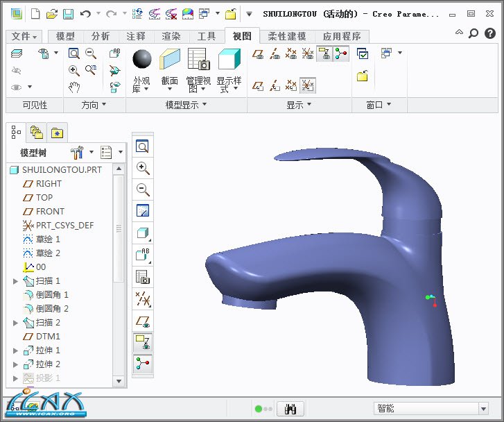The image size is (504, 422).
Task: Open the 管理视图 view manager
Action: click(x=198, y=60)
